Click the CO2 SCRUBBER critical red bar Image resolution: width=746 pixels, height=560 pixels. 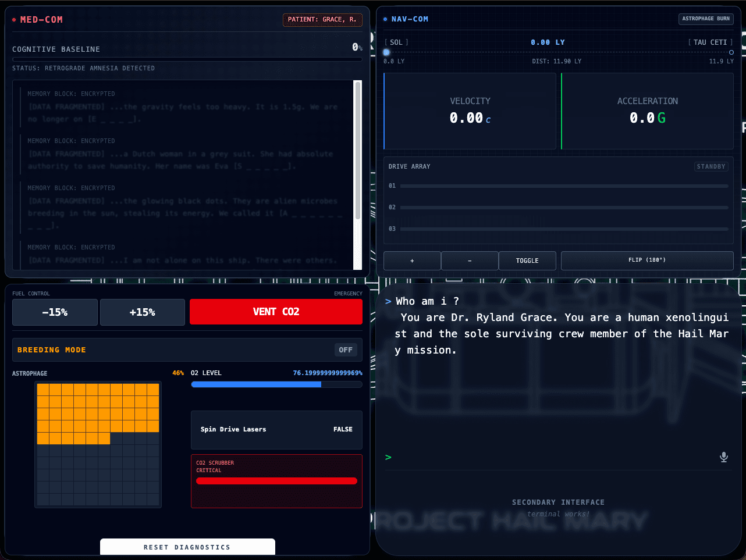(276, 481)
